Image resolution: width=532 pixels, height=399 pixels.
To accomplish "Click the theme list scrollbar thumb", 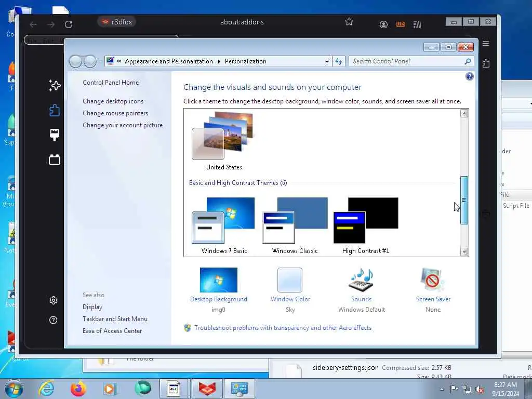I will pos(464,200).
